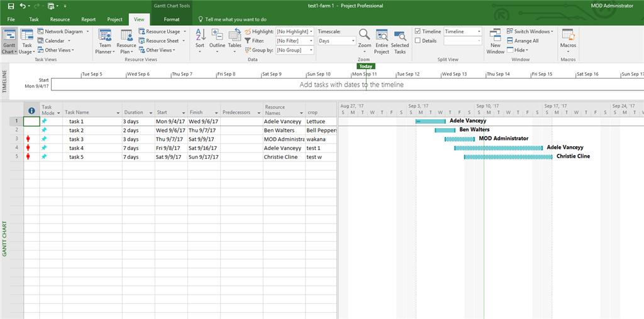Image resolution: width=644 pixels, height=319 pixels.
Task: Switch to Resource Usage view
Action: (162, 31)
